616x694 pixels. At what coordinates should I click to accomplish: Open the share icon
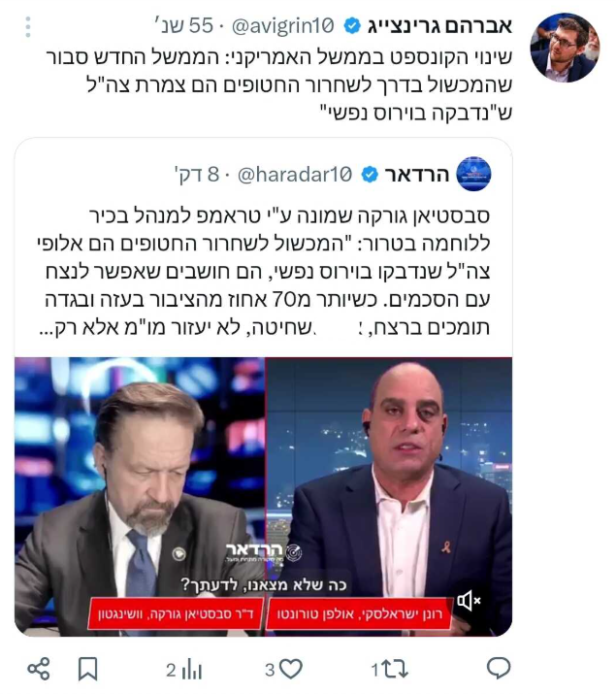[x=39, y=669]
